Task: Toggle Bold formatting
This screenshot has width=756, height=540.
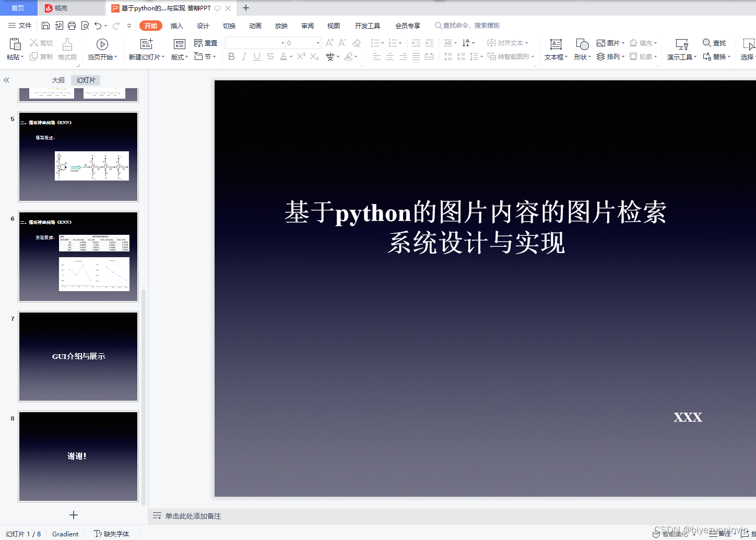Action: tap(231, 56)
